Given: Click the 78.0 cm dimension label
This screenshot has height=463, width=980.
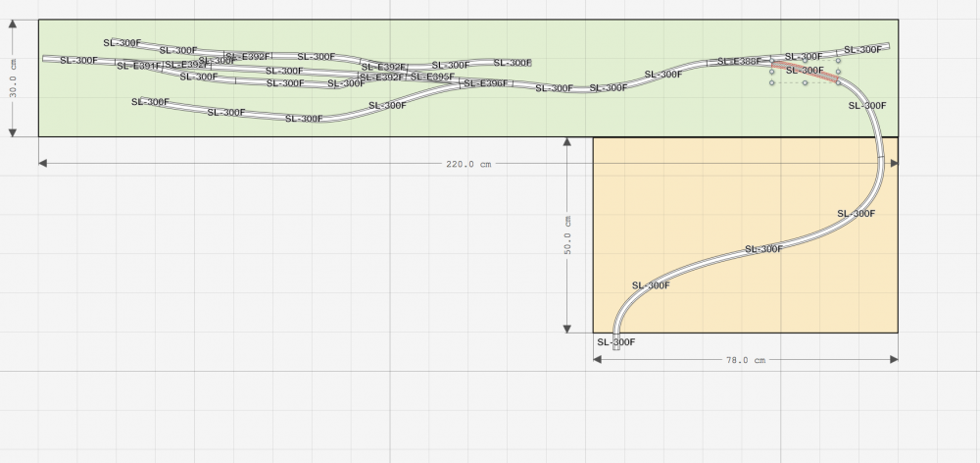Looking at the screenshot, I should [746, 360].
